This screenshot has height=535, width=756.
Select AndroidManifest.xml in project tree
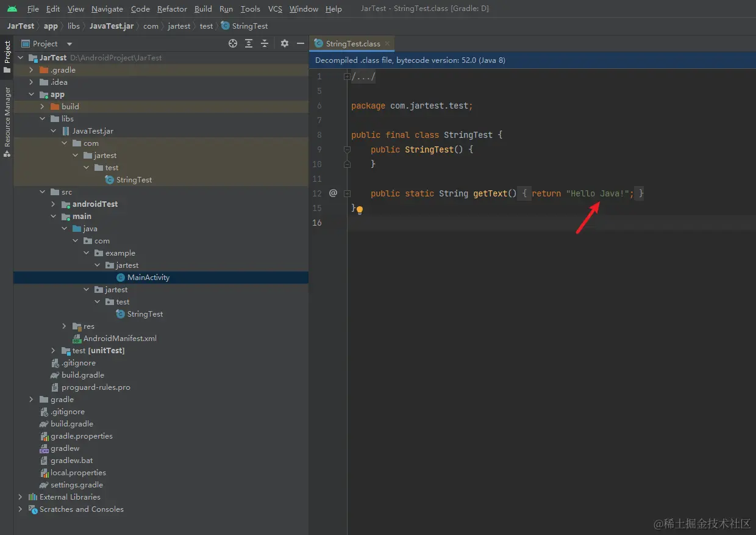point(119,338)
